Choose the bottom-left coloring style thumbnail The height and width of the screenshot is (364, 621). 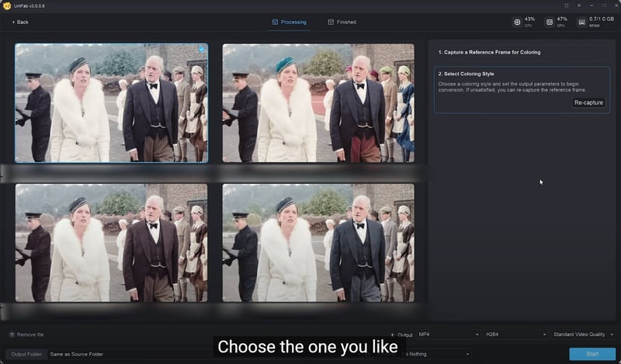click(112, 242)
